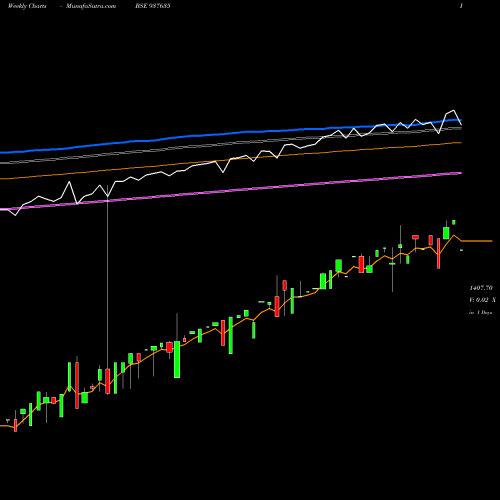The image size is (500, 500).
Task: Click the MunafaSutra.com label
Action: [91, 6]
